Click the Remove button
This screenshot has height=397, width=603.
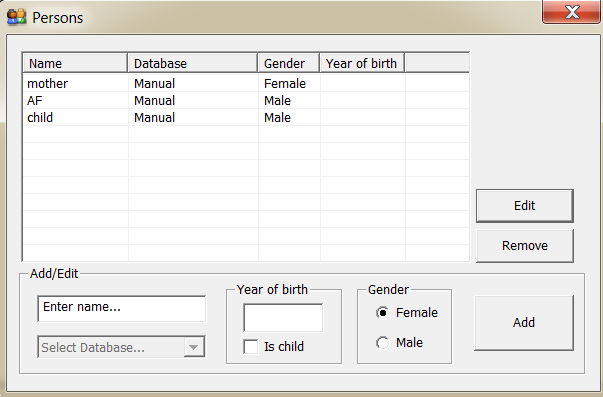[x=525, y=246]
